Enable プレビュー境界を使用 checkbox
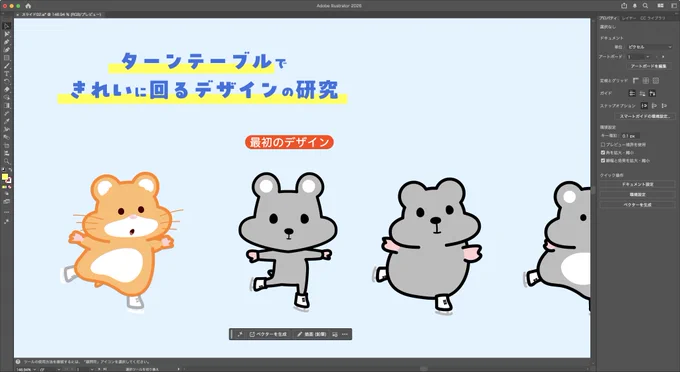Screen dimensions: 680x372 (x=603, y=144)
